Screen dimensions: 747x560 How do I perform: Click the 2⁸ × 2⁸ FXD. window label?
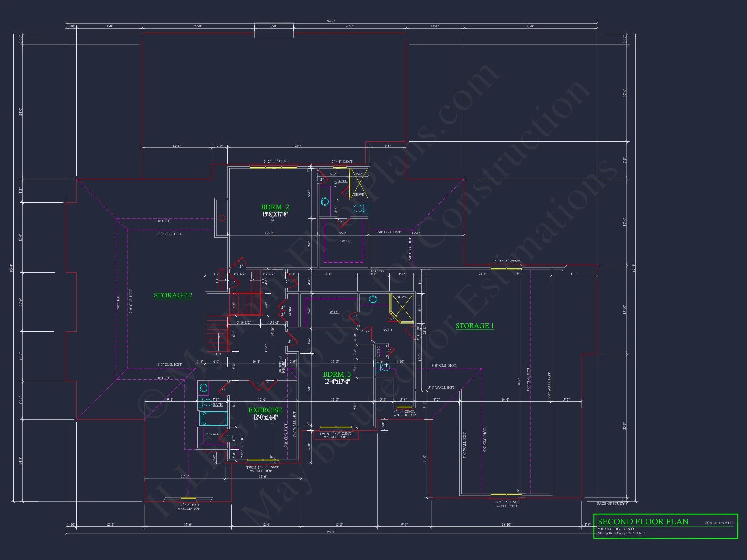click(x=190, y=505)
